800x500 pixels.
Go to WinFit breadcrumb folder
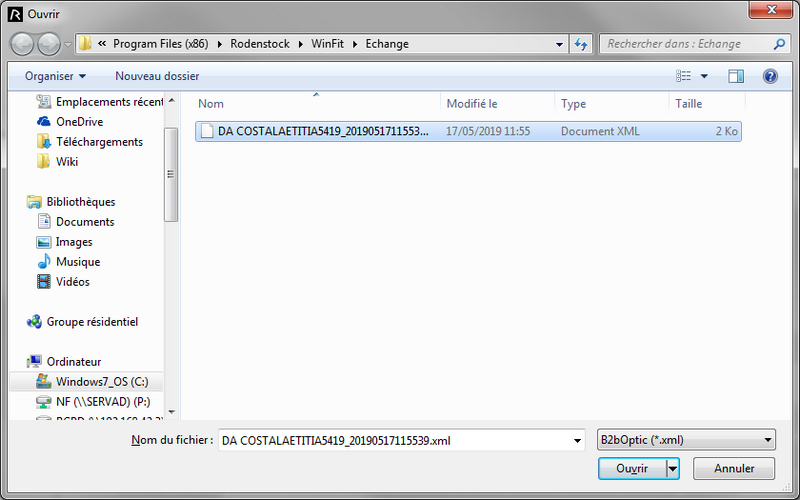pyautogui.click(x=328, y=44)
